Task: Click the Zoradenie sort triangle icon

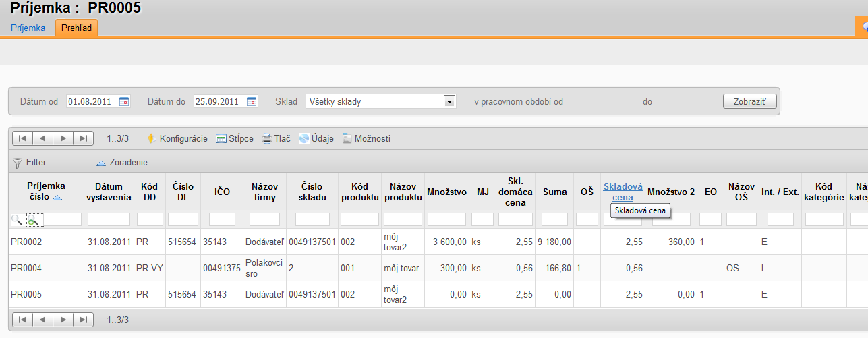Action: [x=101, y=163]
